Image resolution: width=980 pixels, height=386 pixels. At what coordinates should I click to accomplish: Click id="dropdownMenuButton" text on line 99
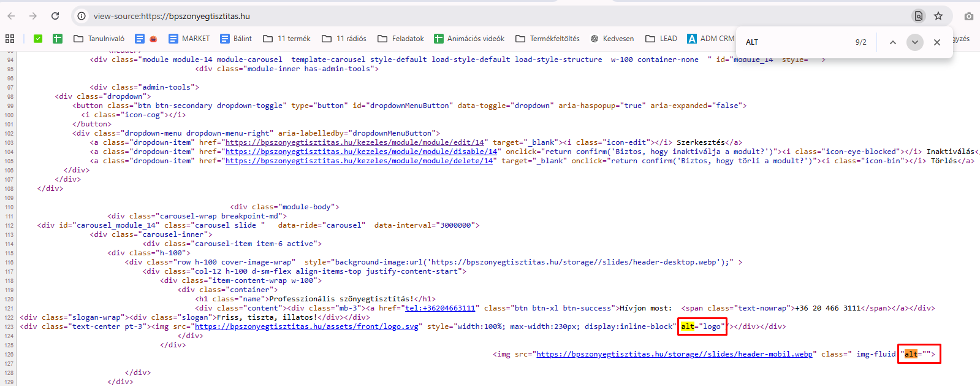[403, 106]
